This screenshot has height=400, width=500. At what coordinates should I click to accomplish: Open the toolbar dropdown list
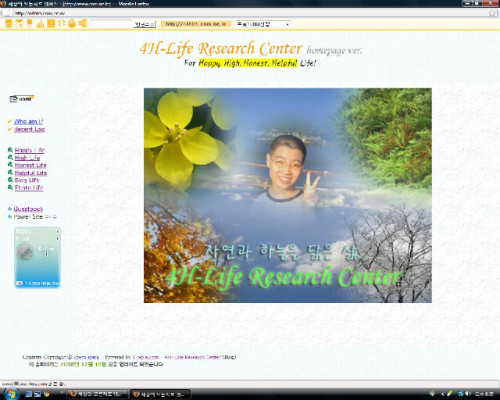[262, 24]
